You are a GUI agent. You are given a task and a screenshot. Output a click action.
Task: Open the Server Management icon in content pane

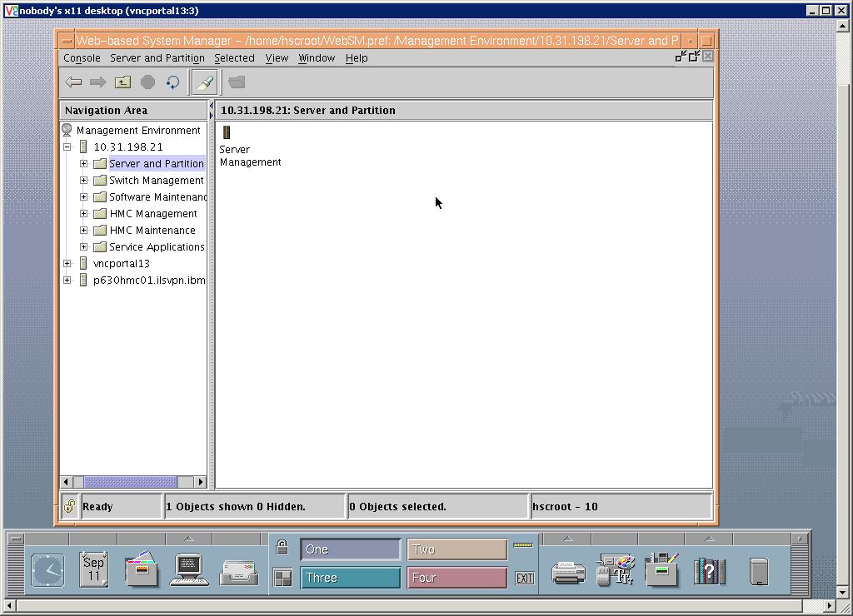click(x=226, y=132)
